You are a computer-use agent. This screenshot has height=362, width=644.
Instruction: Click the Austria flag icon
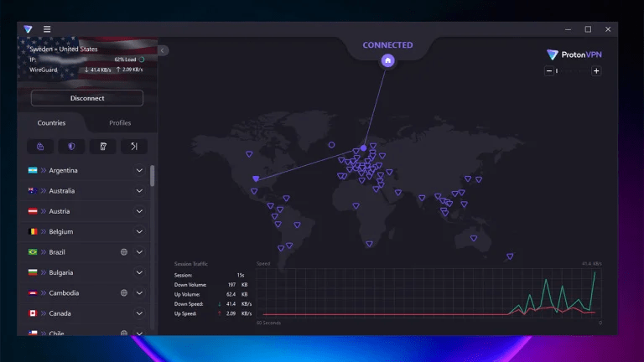coord(33,211)
